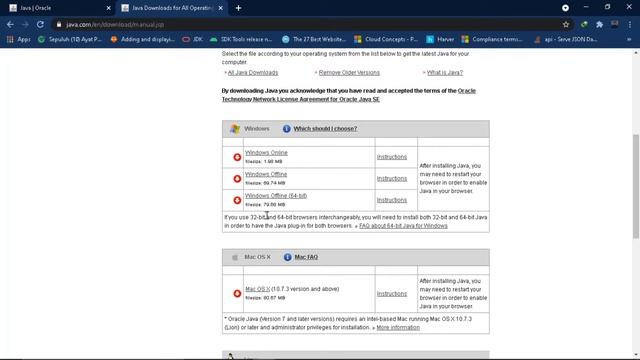
Task: Open a new tab with plus button
Action: 238,8
